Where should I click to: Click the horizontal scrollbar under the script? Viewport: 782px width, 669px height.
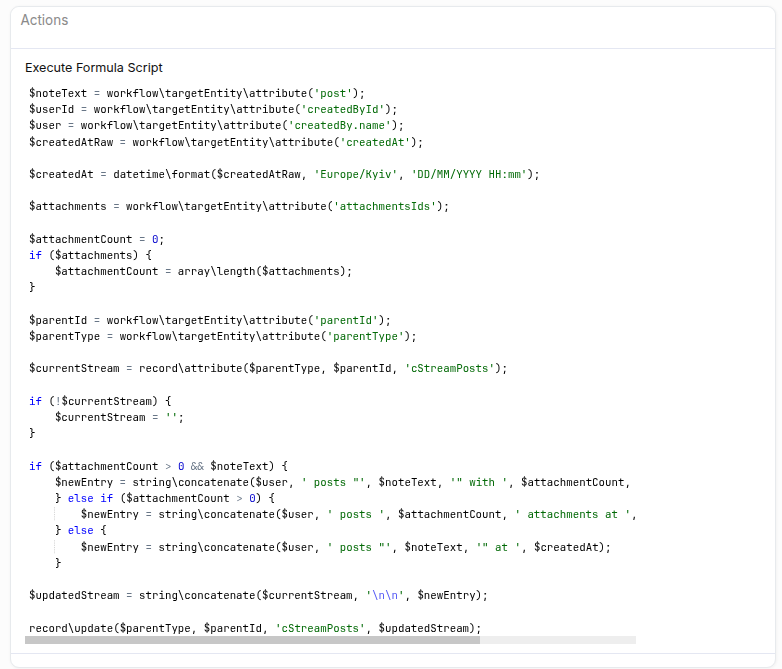(x=252, y=640)
